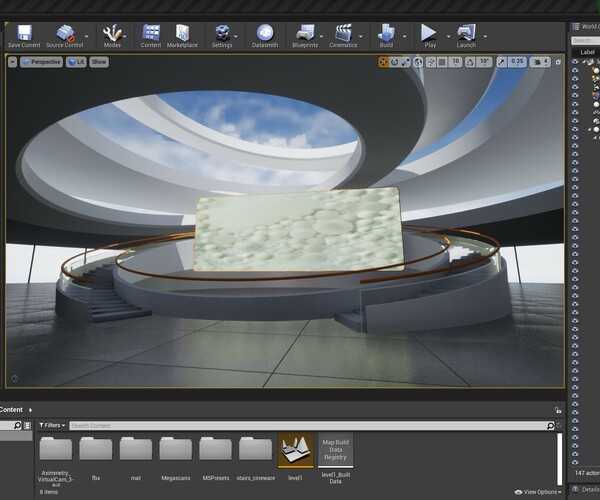Select the level1 map asset thumbnail
600x500 pixels.
tap(295, 450)
